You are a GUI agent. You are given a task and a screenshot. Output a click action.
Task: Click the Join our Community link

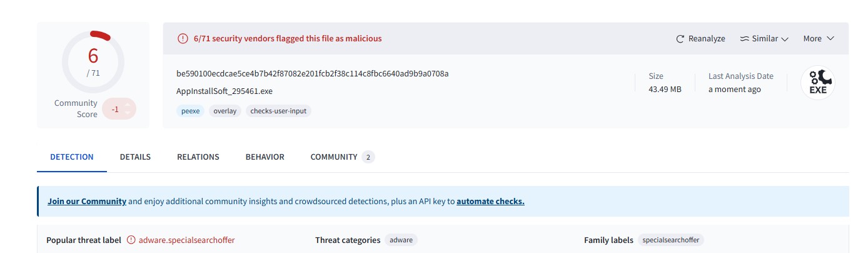87,202
